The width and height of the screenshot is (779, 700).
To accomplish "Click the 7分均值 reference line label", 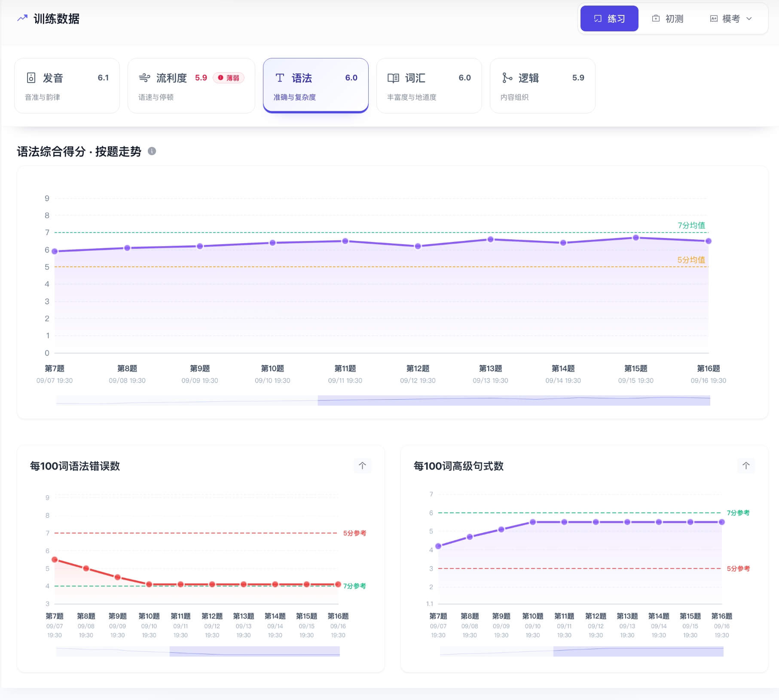I will point(691,225).
